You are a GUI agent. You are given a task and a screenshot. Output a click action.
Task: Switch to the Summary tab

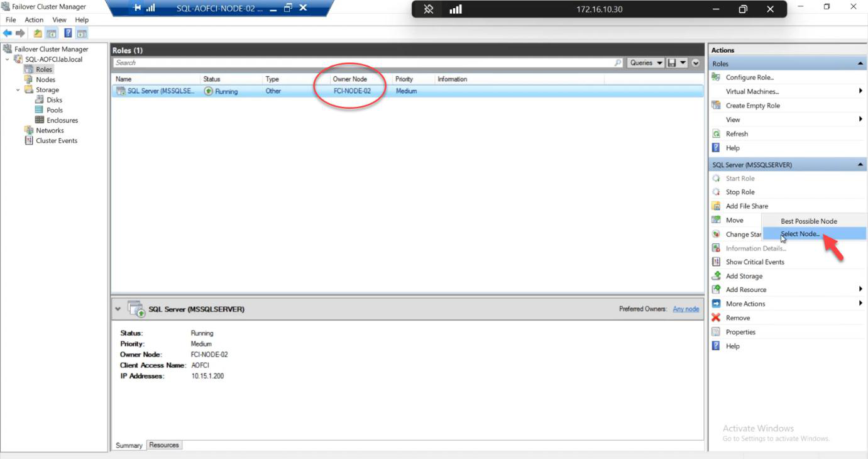tap(129, 445)
